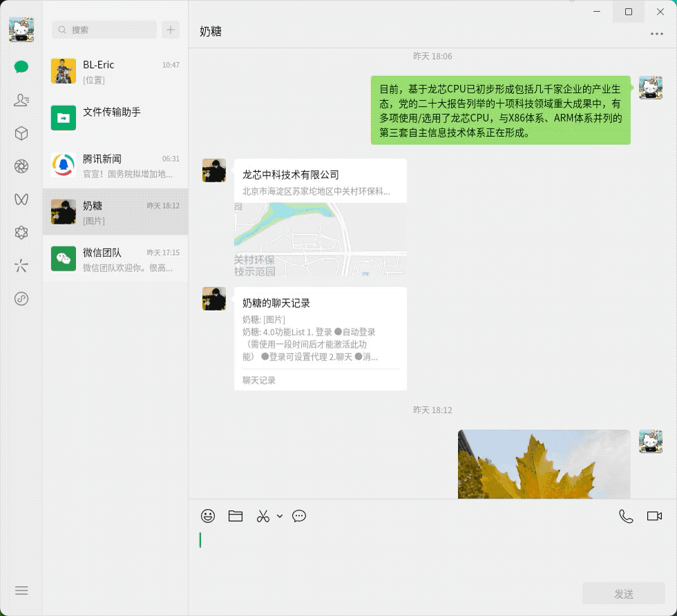Screen dimensions: 677x616
Task: Click the send file folder icon
Action: [x=236, y=516]
